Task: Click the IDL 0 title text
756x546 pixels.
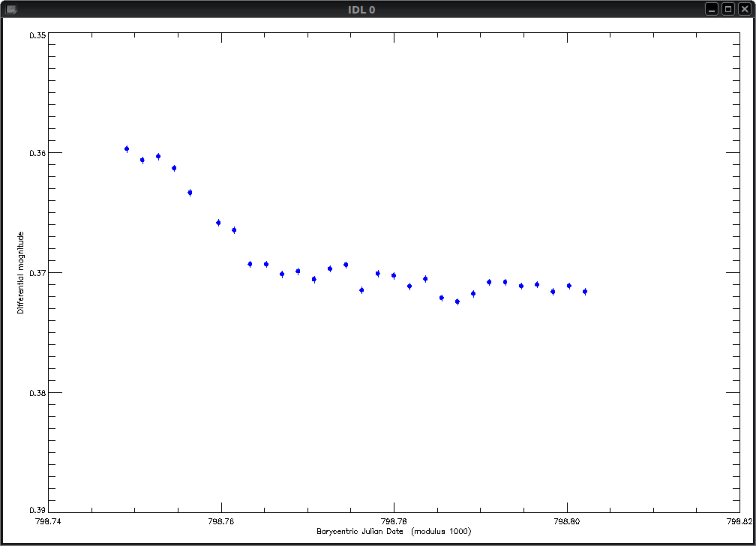Action: coord(361,10)
